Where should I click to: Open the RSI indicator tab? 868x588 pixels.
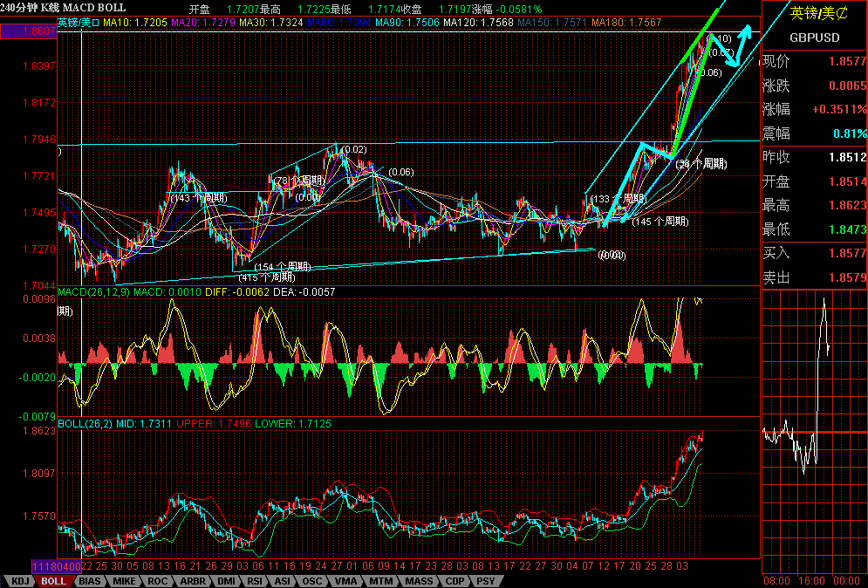coord(255,581)
